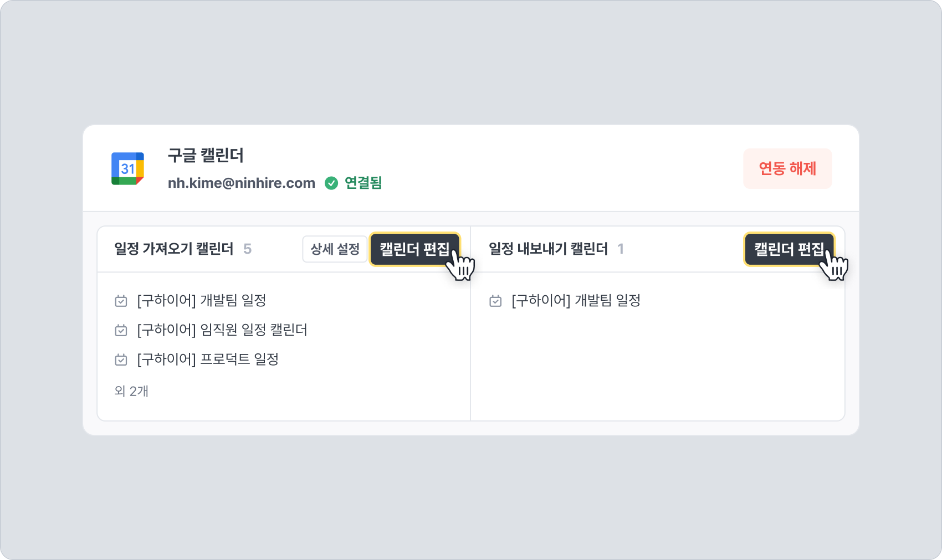This screenshot has width=942, height=560.
Task: Select [구하이어] 임직원 일정 캘린더 entry
Action: (222, 330)
